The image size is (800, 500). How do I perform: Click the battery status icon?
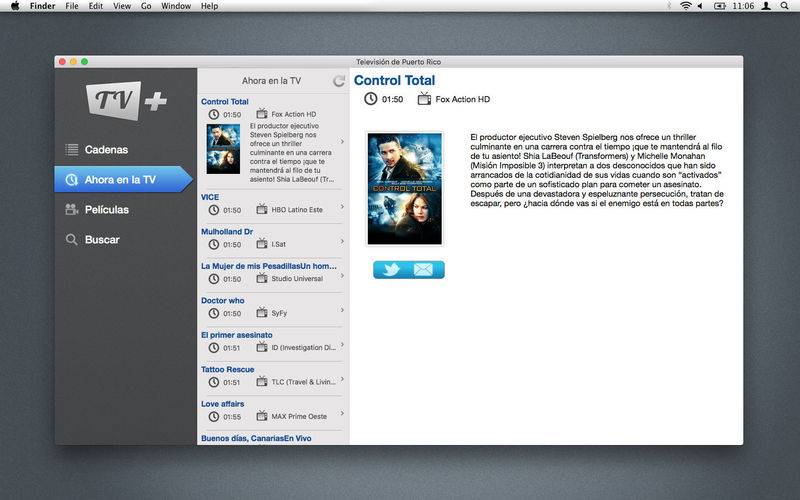[719, 6]
